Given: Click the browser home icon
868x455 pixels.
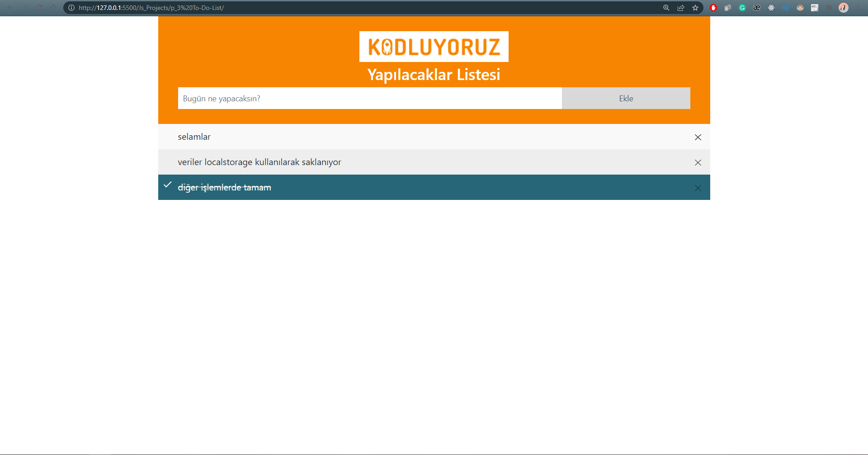Looking at the screenshot, I should pyautogui.click(x=54, y=8).
